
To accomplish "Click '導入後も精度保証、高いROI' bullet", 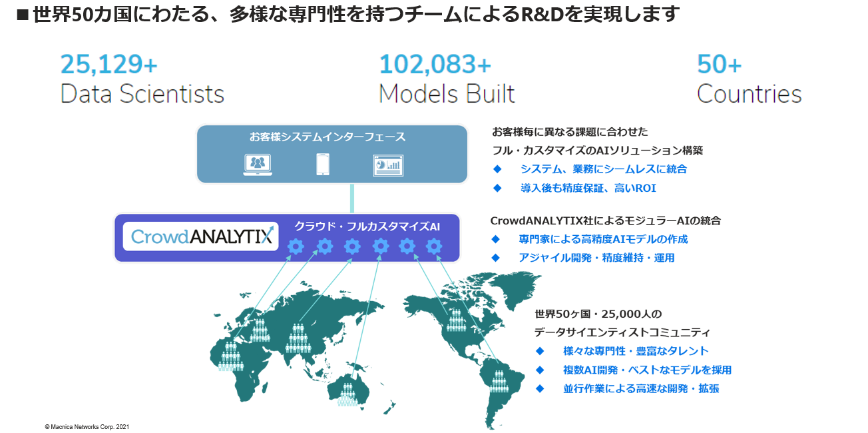I will click(x=588, y=189).
